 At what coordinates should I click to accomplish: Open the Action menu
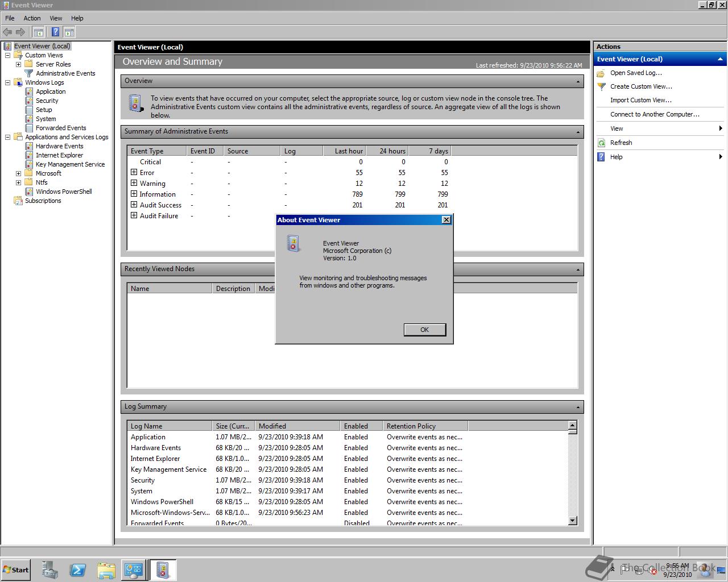(32, 18)
